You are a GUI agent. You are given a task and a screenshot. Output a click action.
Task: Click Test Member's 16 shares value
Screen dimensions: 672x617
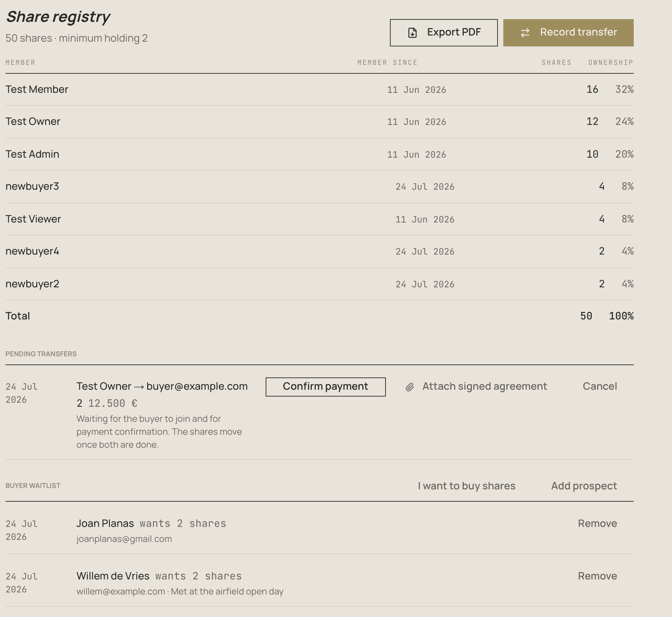(x=592, y=89)
